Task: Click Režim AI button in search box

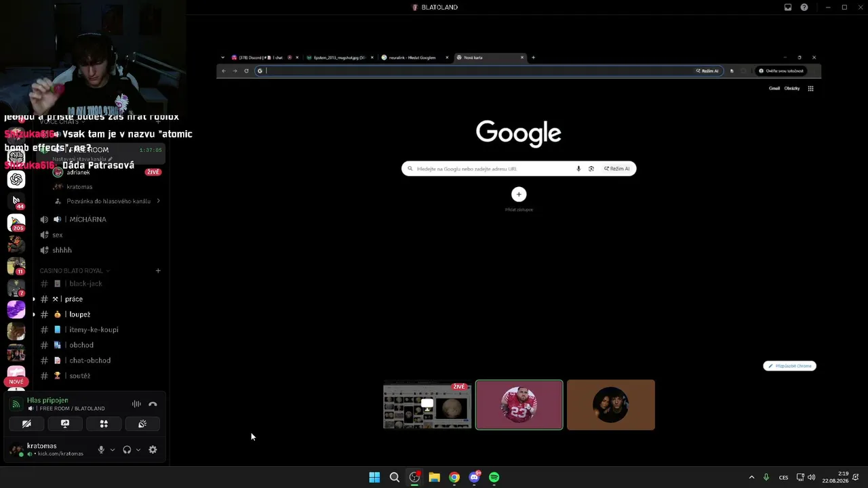Action: (617, 169)
